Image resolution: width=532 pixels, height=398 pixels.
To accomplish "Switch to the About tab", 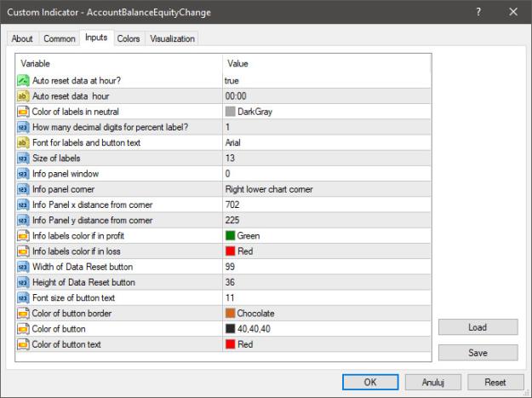I will (x=22, y=38).
